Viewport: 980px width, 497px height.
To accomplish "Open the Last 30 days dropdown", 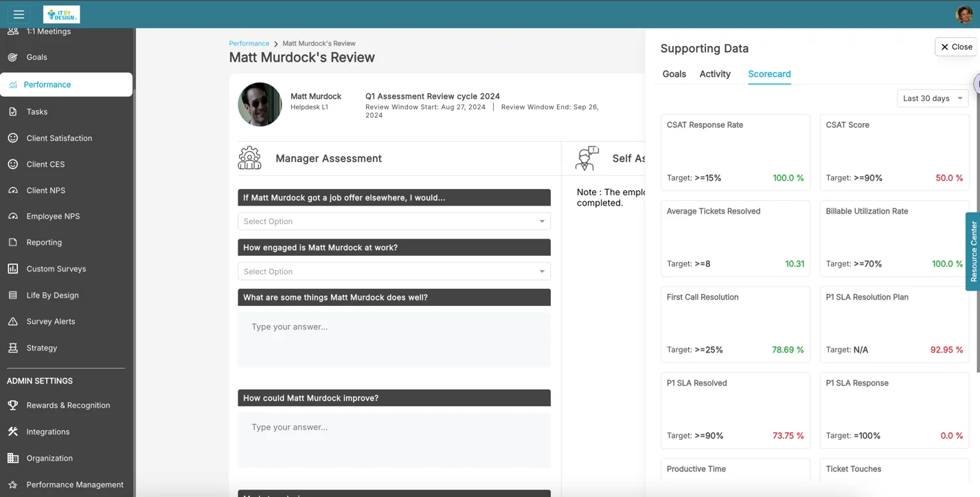I will tap(933, 98).
